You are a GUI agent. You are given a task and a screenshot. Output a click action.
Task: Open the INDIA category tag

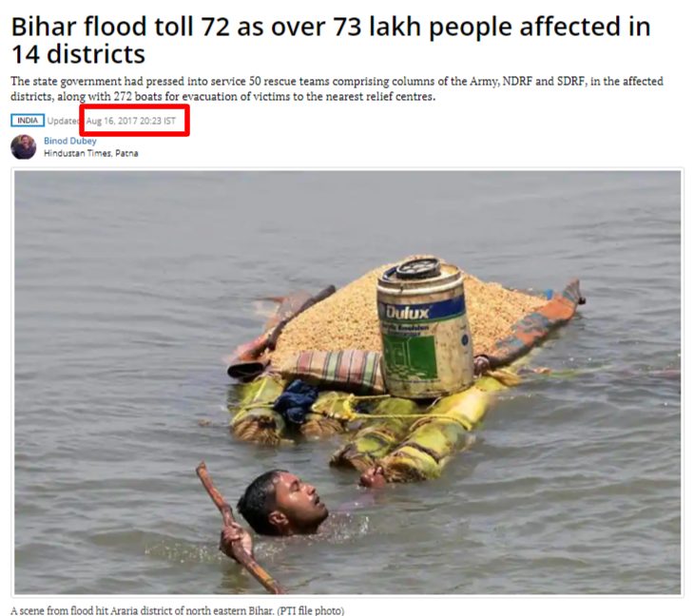tap(28, 121)
